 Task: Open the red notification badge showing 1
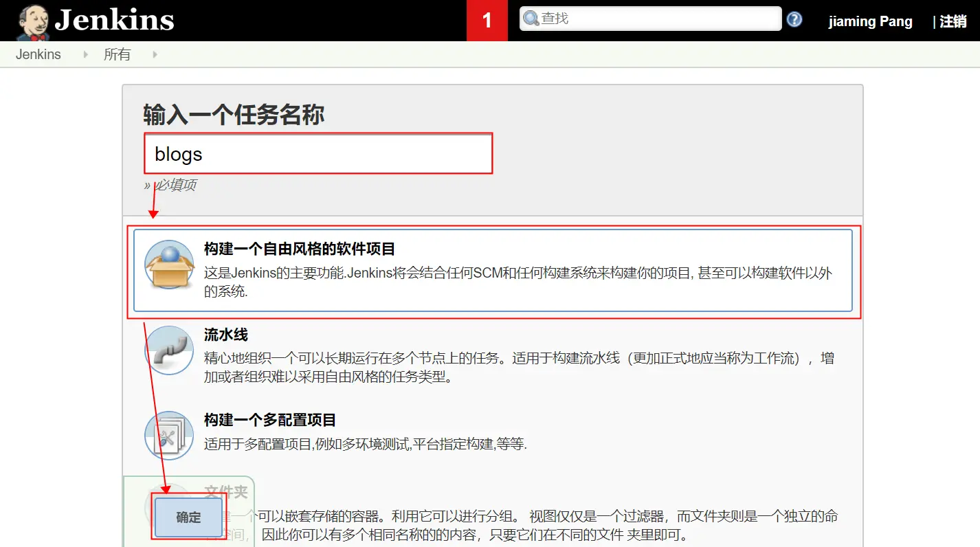pos(487,21)
